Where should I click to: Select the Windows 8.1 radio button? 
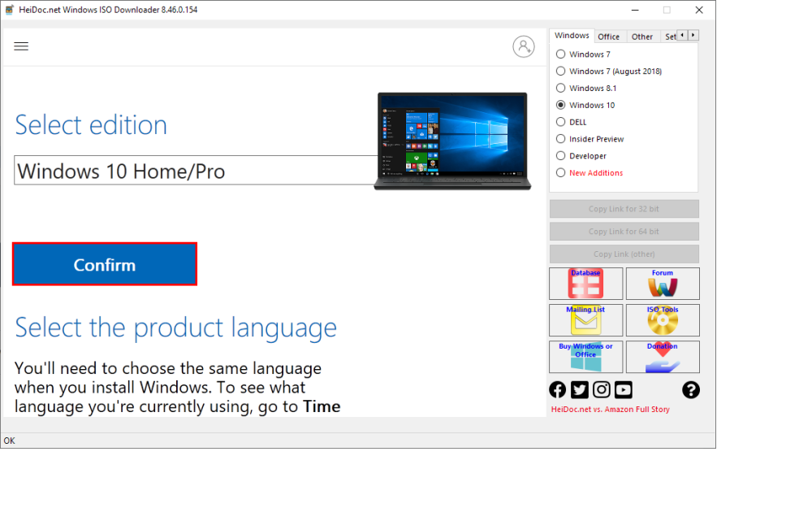pos(560,88)
